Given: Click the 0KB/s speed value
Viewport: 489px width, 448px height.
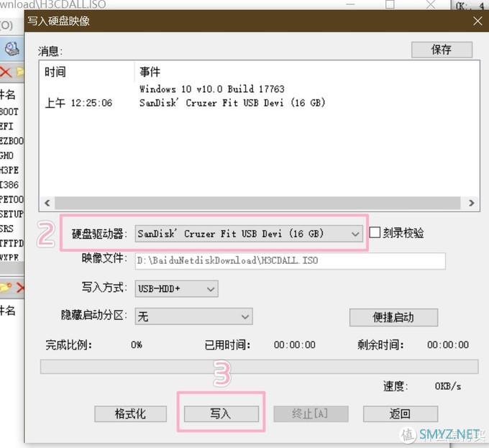Looking at the screenshot, I should (x=448, y=386).
